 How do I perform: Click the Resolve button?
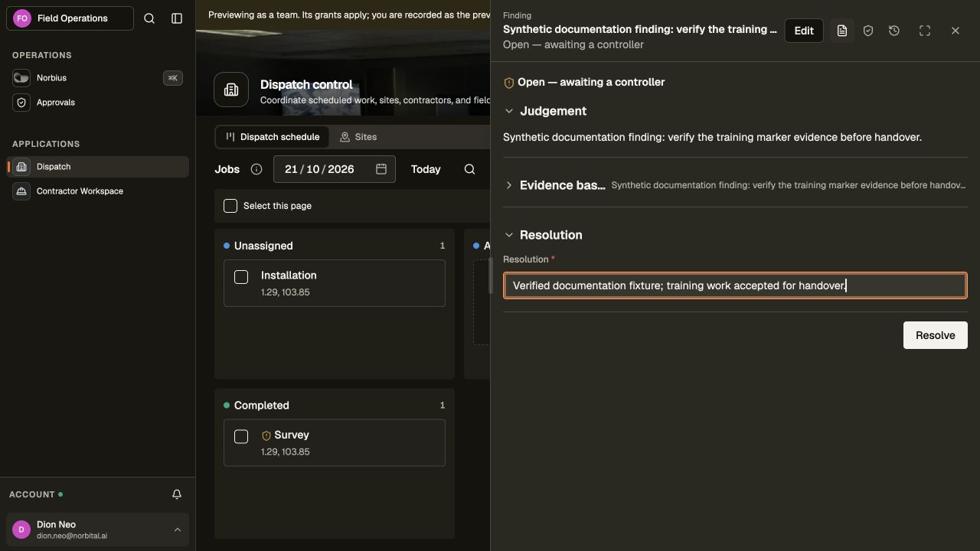click(936, 335)
